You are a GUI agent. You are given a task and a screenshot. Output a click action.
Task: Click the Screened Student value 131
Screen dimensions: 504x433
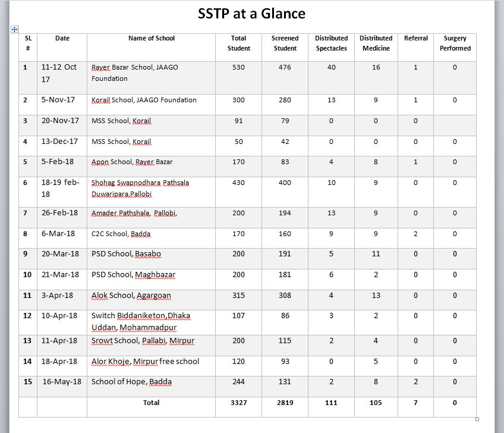point(285,382)
